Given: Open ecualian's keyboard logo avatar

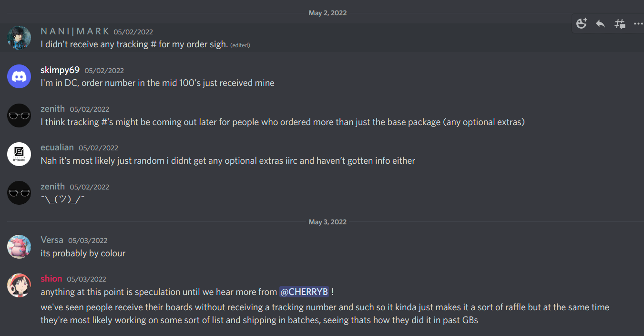Looking at the screenshot, I should [x=19, y=154].
